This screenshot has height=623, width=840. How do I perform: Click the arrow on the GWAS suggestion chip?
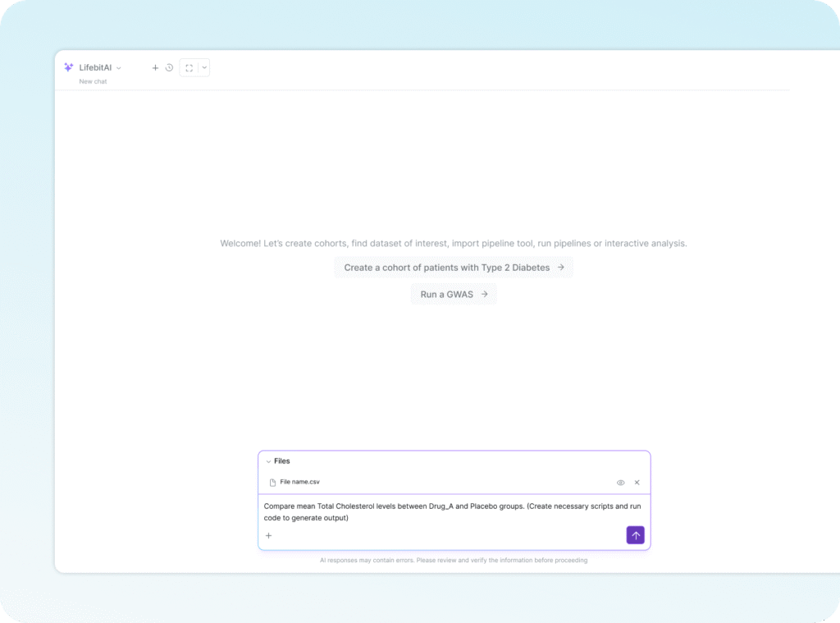click(483, 294)
